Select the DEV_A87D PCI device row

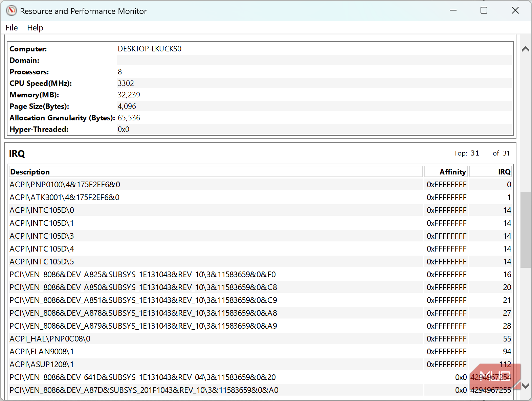pos(260,390)
